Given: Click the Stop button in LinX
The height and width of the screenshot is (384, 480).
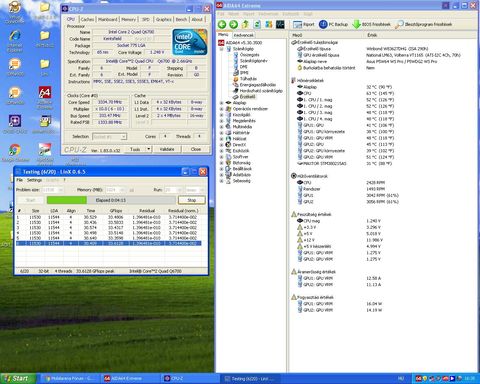Looking at the screenshot, I should click(192, 200).
